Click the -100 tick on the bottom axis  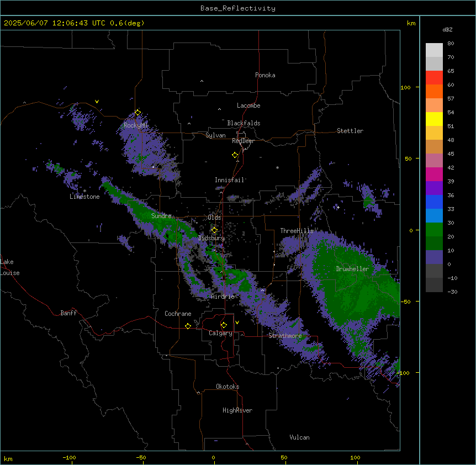pos(69,457)
